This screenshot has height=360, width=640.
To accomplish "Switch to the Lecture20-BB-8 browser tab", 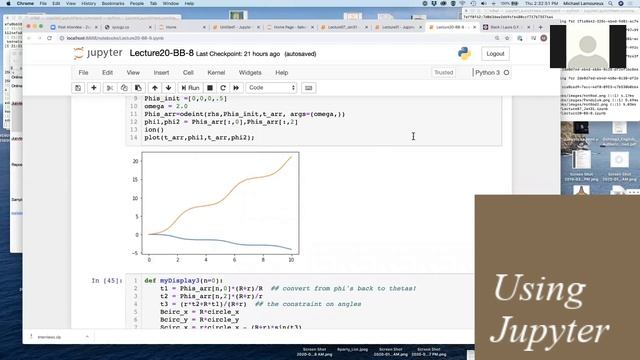I will (x=451, y=27).
